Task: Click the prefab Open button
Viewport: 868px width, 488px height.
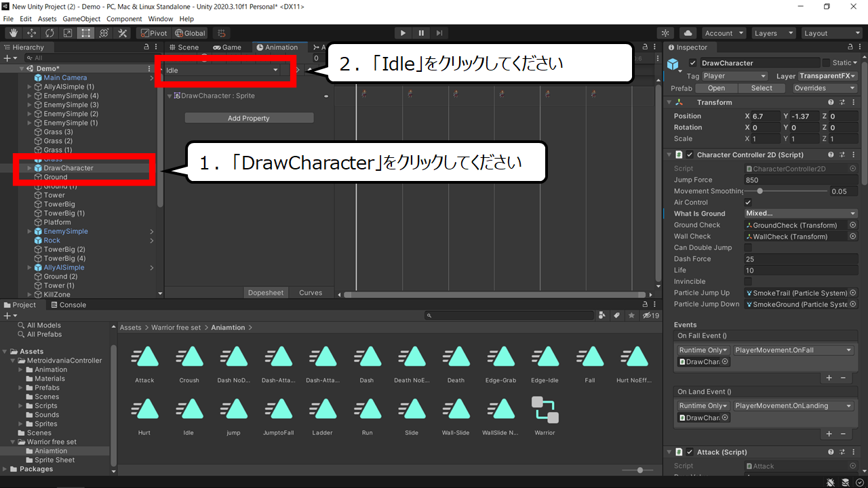Action: [x=716, y=88]
